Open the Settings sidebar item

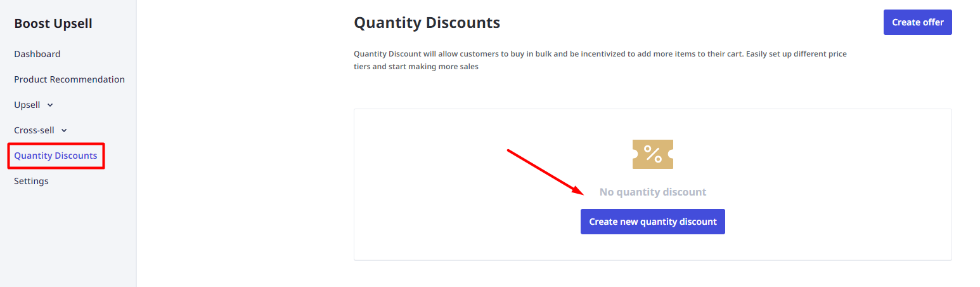pyautogui.click(x=31, y=181)
